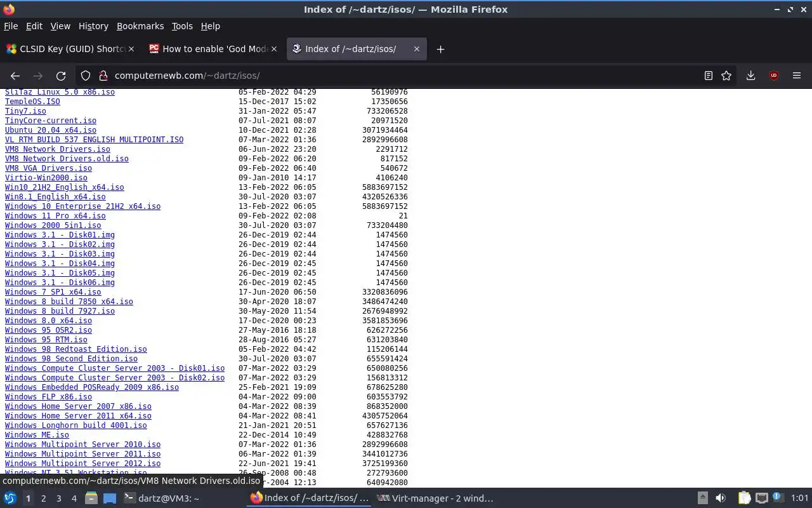Viewport: 812px width, 508px height.
Task: Click the Windows_3.1_-_Disk03.img link
Action: click(x=60, y=254)
